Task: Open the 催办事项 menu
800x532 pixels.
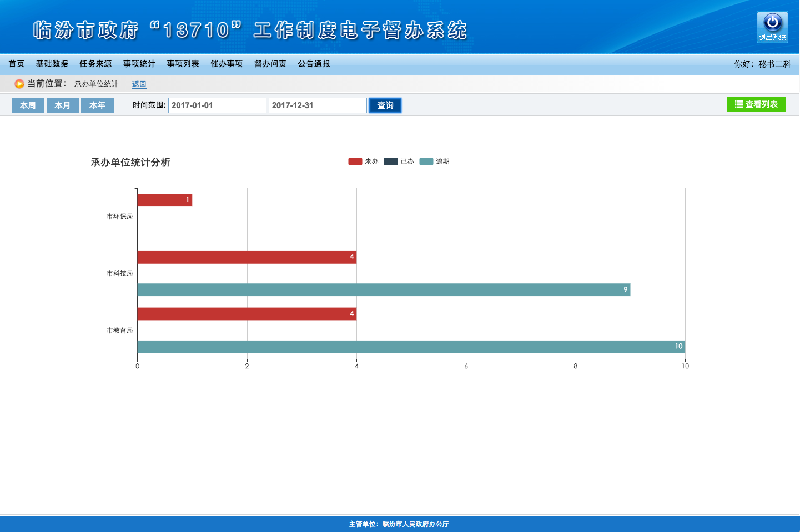Action: (x=227, y=64)
